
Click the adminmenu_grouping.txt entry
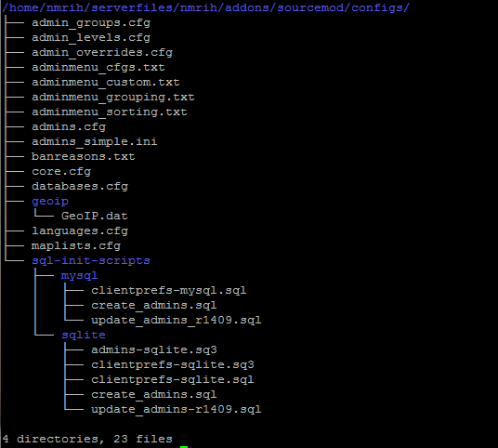[x=113, y=98]
